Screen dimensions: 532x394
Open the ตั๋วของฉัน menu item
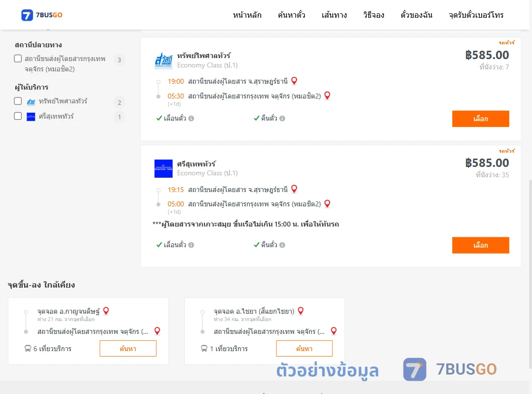pos(416,15)
